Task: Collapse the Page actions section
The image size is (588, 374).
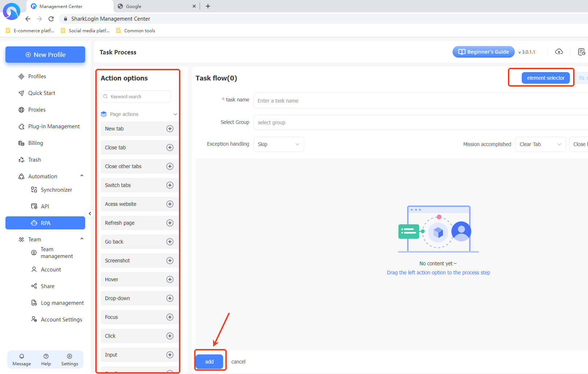Action: [175, 114]
